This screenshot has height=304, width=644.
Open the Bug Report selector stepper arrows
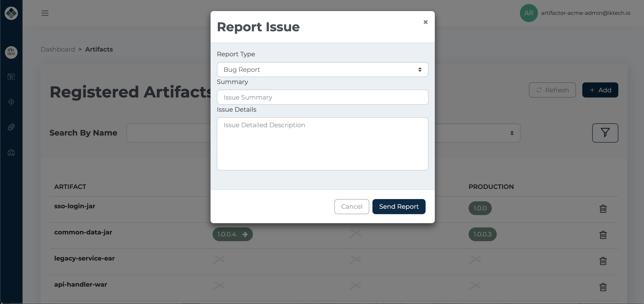[420, 70]
